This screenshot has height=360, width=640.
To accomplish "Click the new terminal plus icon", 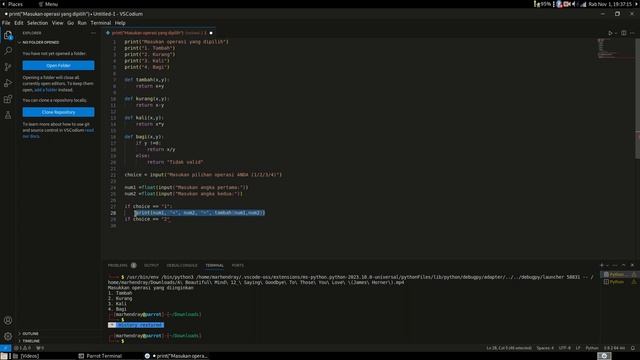I will coord(602,265).
